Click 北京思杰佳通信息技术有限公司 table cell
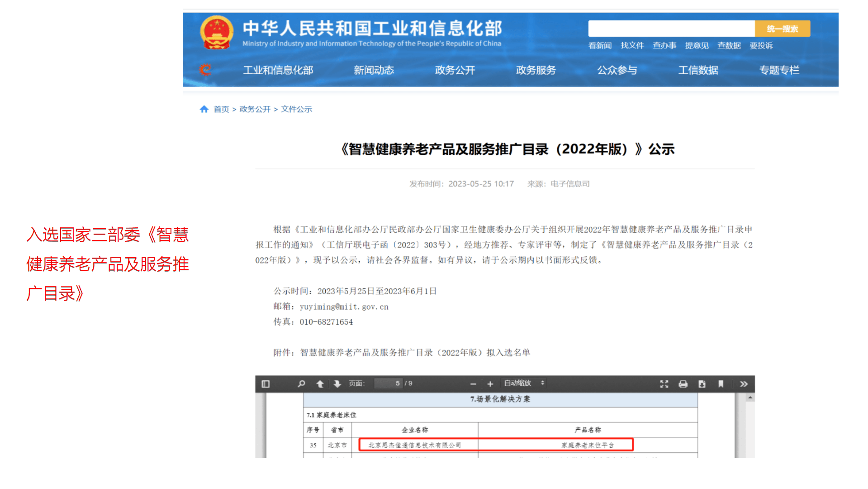The height and width of the screenshot is (489, 868). click(x=415, y=445)
